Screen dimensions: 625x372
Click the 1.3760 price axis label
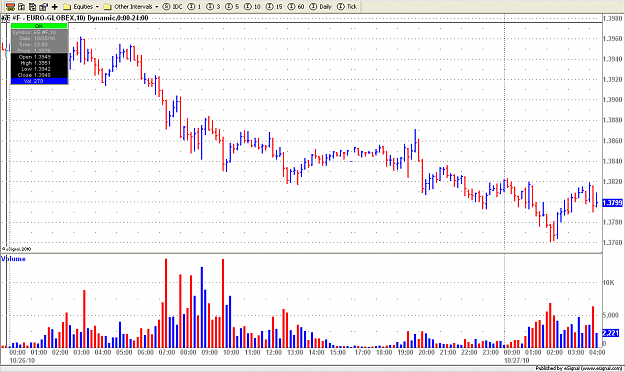[613, 242]
